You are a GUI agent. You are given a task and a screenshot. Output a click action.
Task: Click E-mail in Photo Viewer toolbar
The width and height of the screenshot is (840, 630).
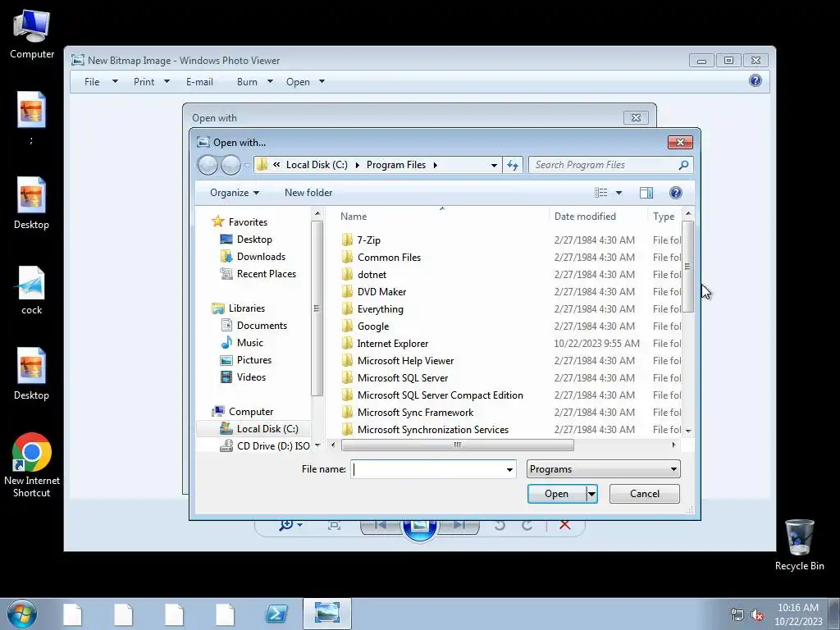199,82
